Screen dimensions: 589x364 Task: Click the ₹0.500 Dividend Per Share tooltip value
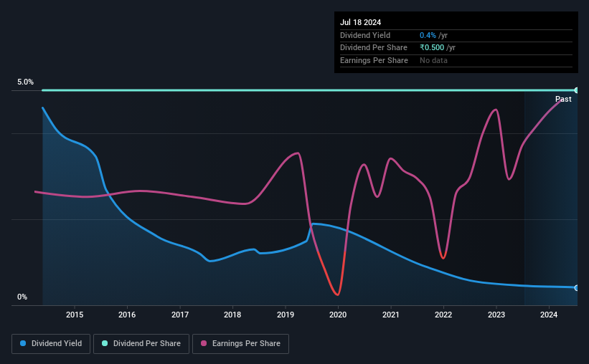pos(432,48)
